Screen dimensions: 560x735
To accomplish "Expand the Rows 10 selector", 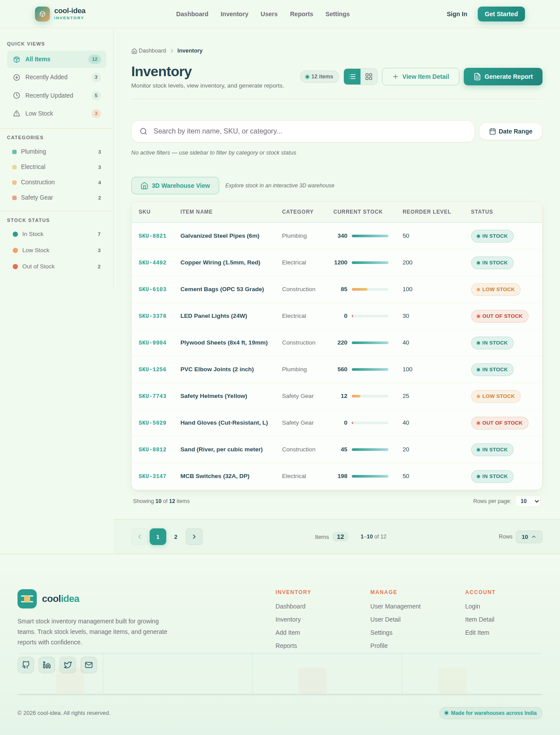I will point(529,537).
